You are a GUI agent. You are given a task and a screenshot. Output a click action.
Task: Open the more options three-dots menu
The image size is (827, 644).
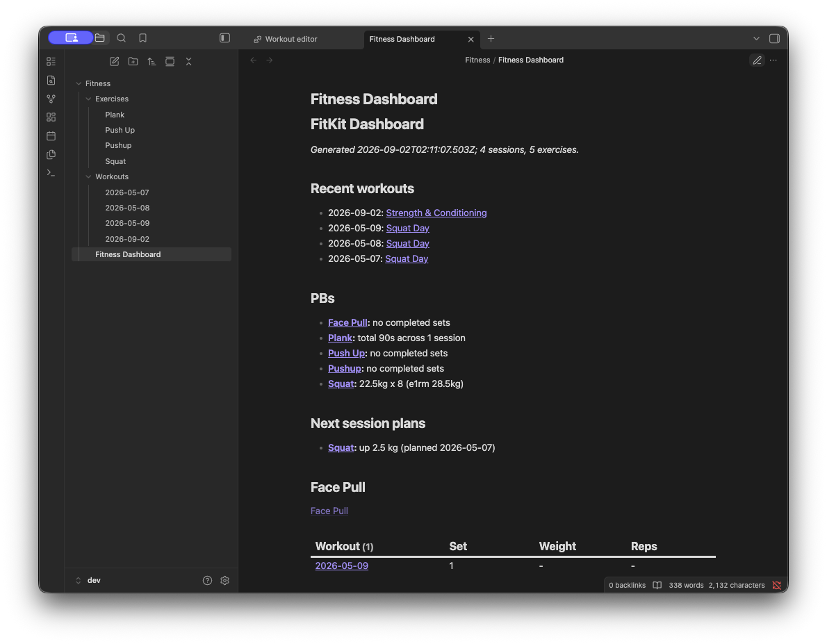[x=773, y=60]
